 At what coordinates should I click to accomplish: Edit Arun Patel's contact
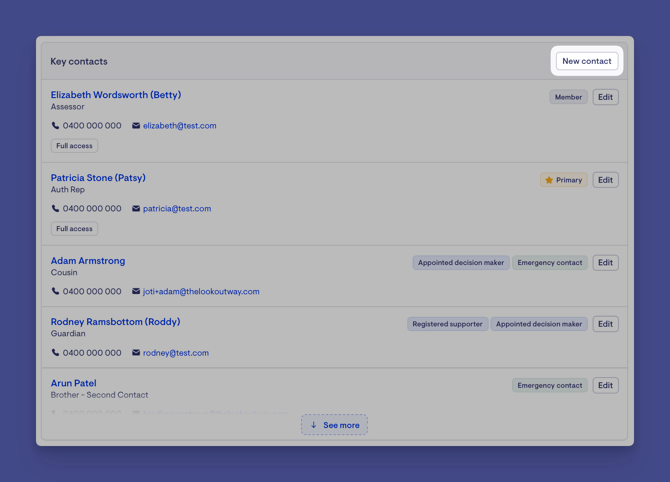click(x=605, y=385)
